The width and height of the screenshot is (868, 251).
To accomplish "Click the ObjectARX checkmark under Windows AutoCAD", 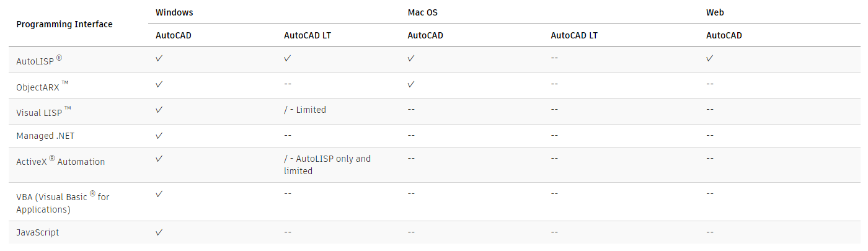I will point(159,84).
